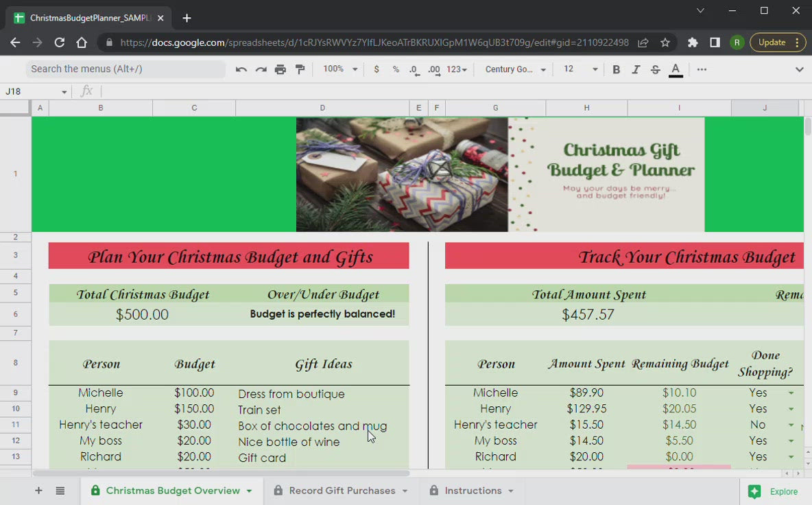Switch to Record Gift Purchases tab
This screenshot has width=812, height=505.
click(342, 491)
